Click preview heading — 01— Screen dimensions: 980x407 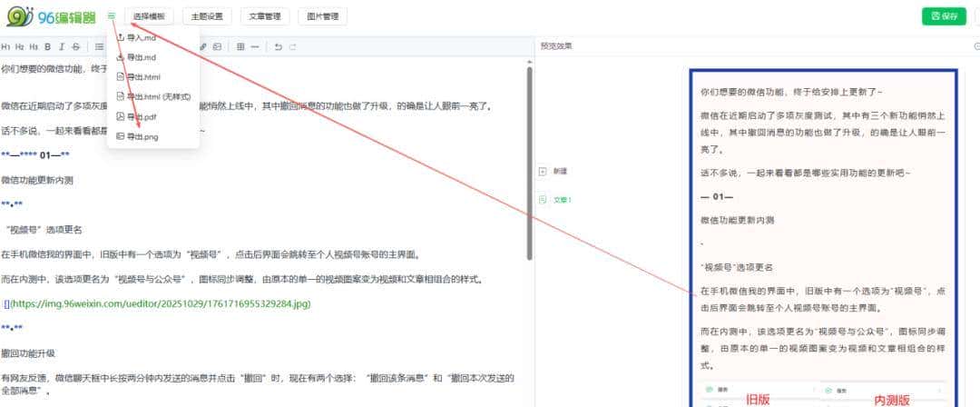pos(717,196)
